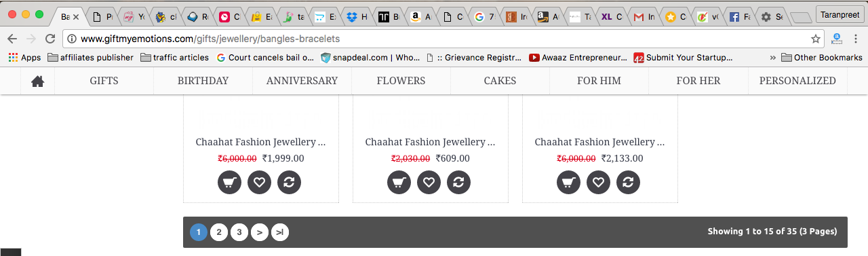Screen dimensions: 868x256
Task: Open the FLOWERS menu
Action: click(401, 81)
